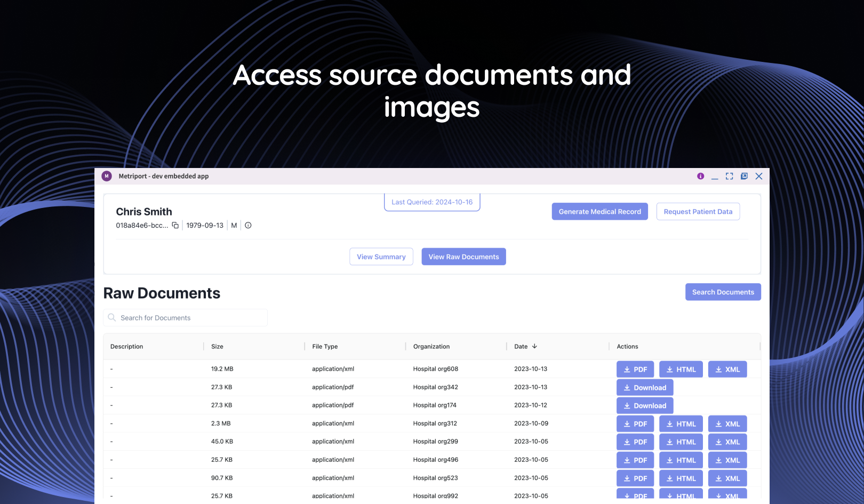Click Metriport - dev embedded app title
864x504 pixels.
[164, 176]
